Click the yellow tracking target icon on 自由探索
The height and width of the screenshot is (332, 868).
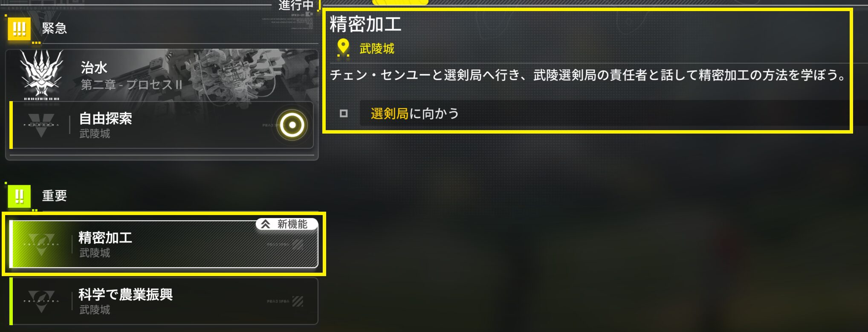pyautogui.click(x=292, y=125)
